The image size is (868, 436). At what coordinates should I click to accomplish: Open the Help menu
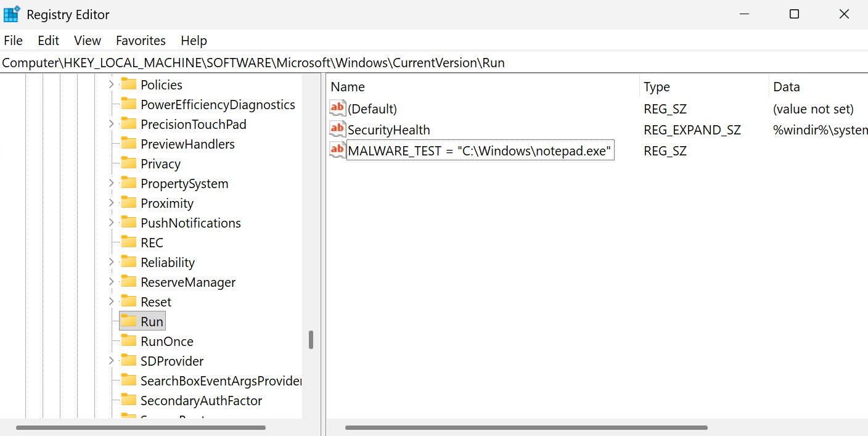[194, 41]
